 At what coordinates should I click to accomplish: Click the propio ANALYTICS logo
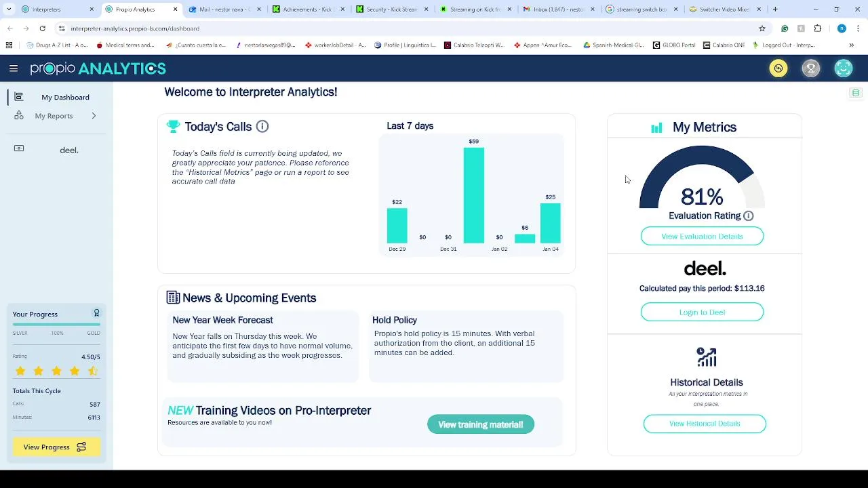[98, 68]
